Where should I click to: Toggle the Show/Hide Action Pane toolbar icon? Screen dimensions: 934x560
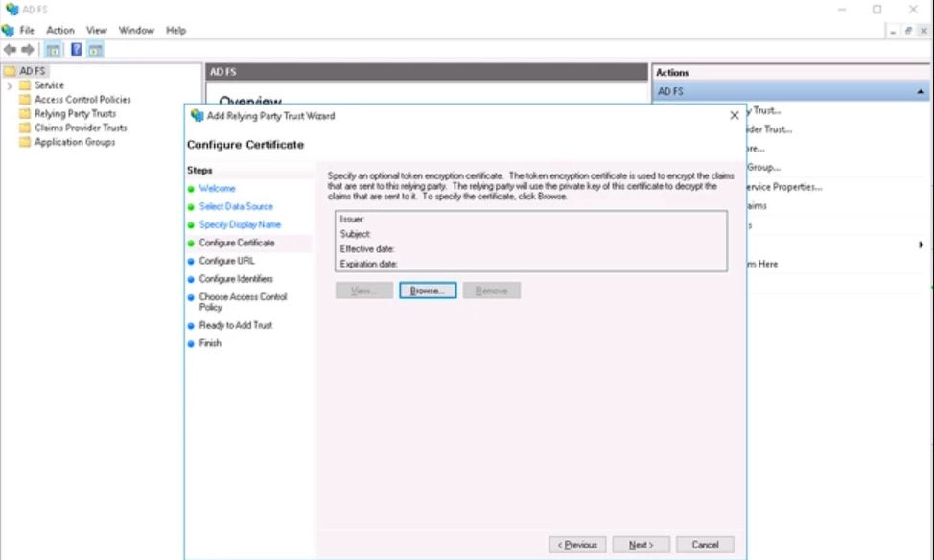(95, 50)
